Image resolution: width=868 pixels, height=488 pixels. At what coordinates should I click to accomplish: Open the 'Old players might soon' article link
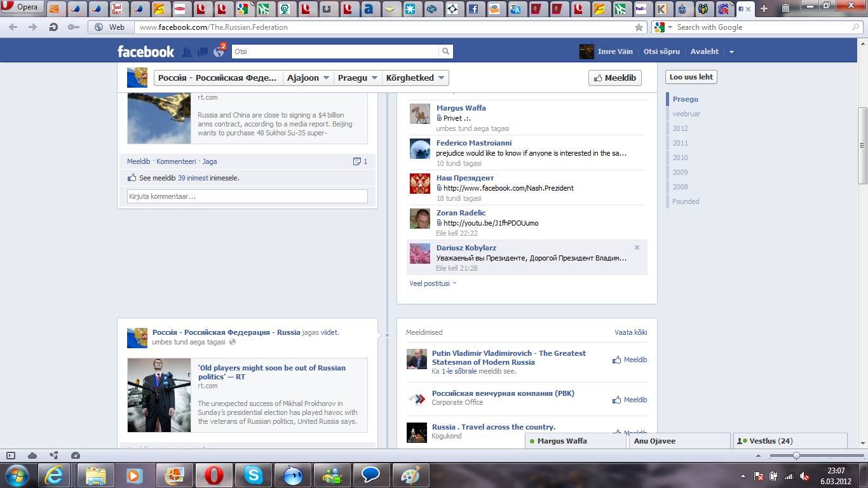tap(272, 372)
